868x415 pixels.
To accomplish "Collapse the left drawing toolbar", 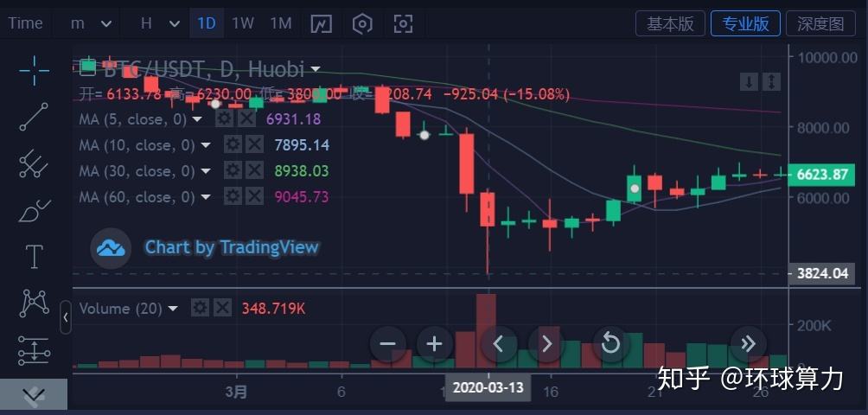I will pyautogui.click(x=66, y=317).
